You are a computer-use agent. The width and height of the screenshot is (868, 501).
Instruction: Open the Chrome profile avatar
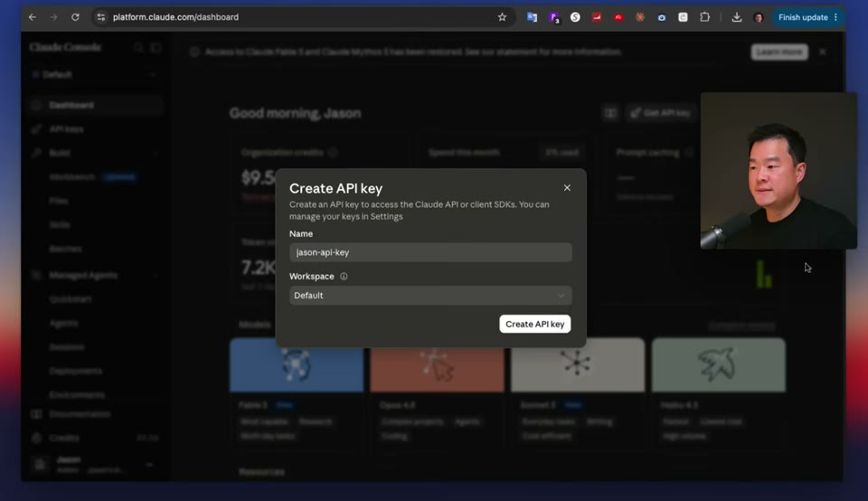(759, 18)
